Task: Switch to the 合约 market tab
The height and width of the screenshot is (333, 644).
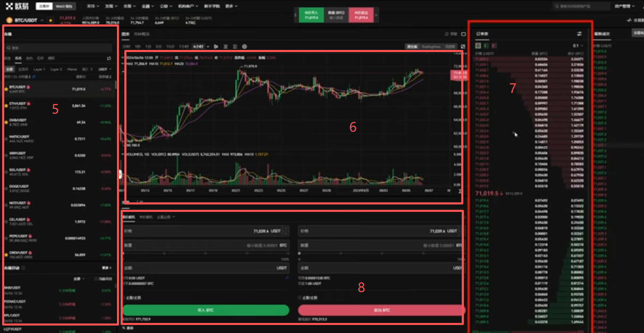Action: (29, 58)
